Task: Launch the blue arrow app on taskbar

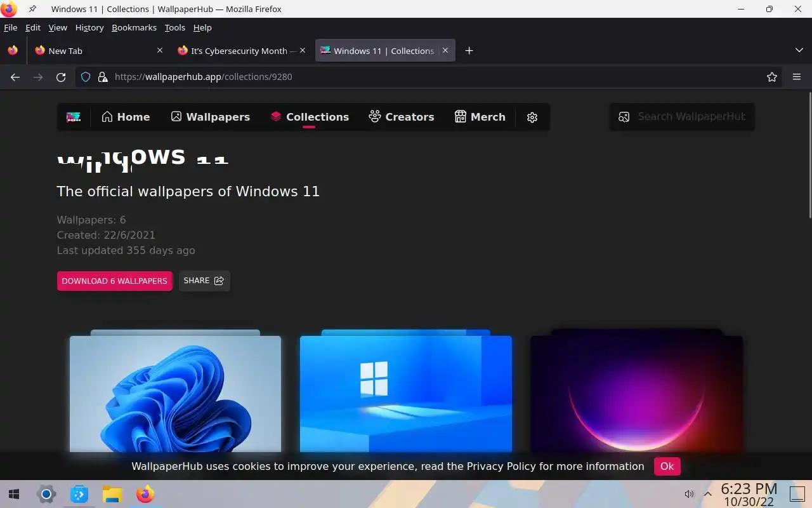Action: point(79,494)
